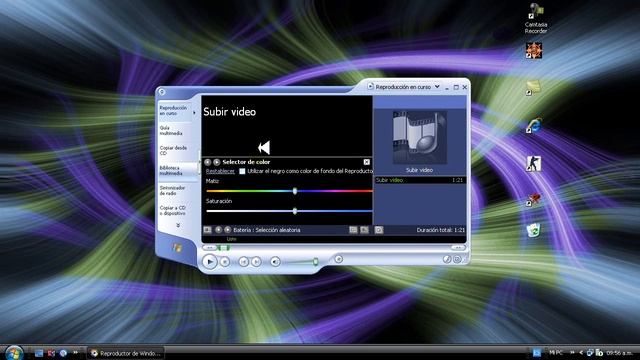Click the seek bar position marker
Image resolution: width=640 pixels, height=360 pixels.
pyautogui.click(x=224, y=247)
